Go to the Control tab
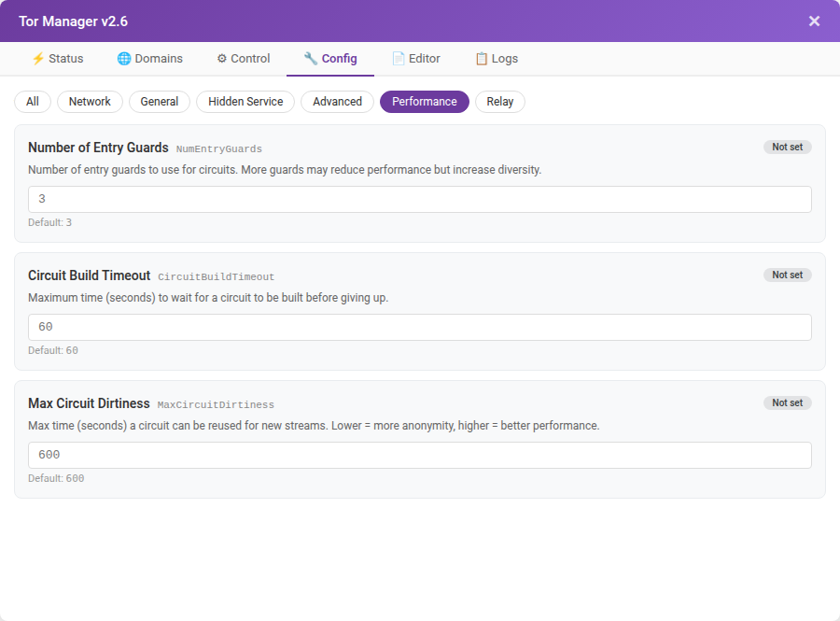Image resolution: width=840 pixels, height=621 pixels. tap(244, 59)
